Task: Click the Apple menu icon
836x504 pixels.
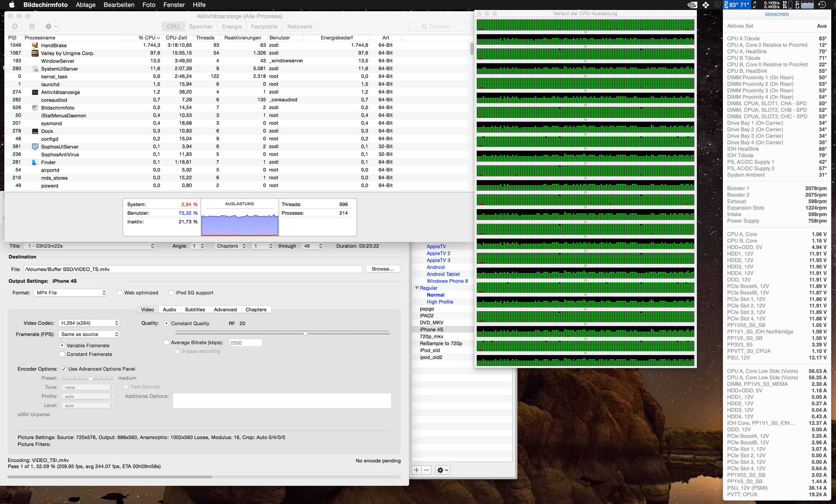Action: (11, 5)
